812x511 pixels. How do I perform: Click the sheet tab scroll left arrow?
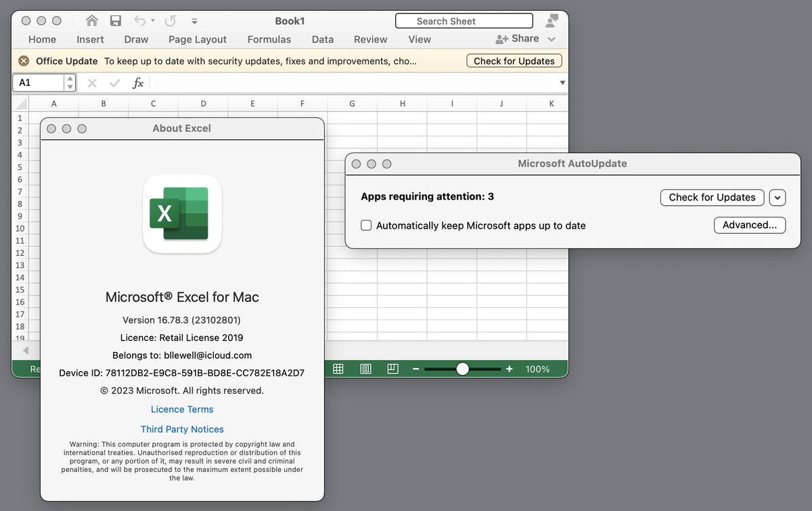(26, 350)
